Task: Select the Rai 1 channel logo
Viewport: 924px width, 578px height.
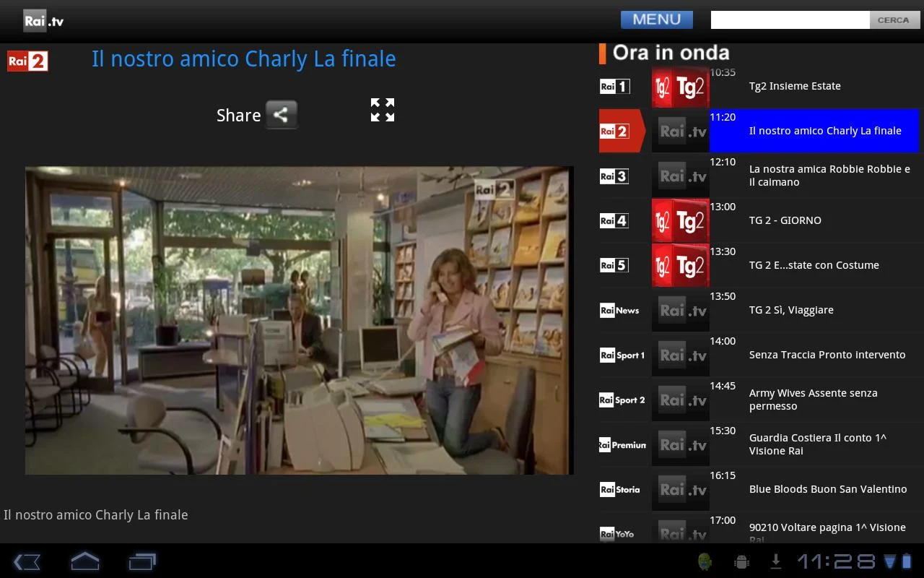Action: click(x=615, y=87)
